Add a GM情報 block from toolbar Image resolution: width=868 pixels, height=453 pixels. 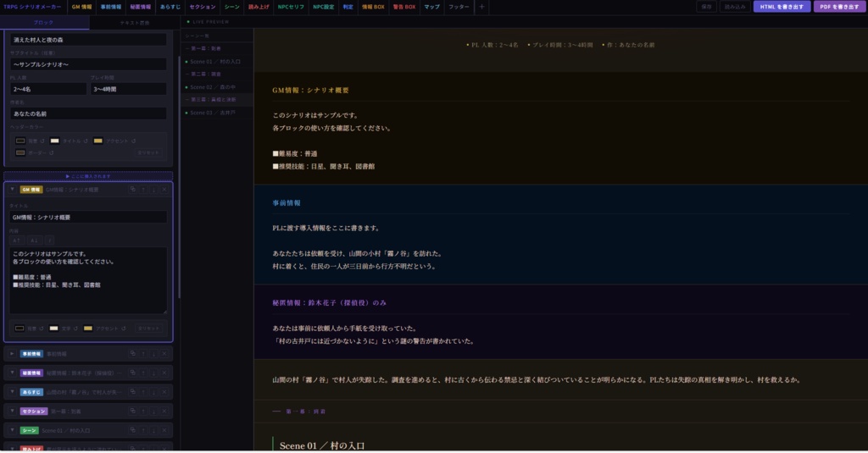[82, 7]
